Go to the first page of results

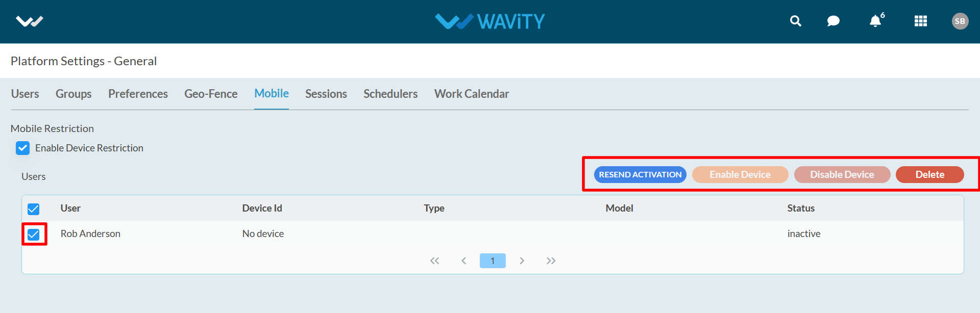coord(434,261)
